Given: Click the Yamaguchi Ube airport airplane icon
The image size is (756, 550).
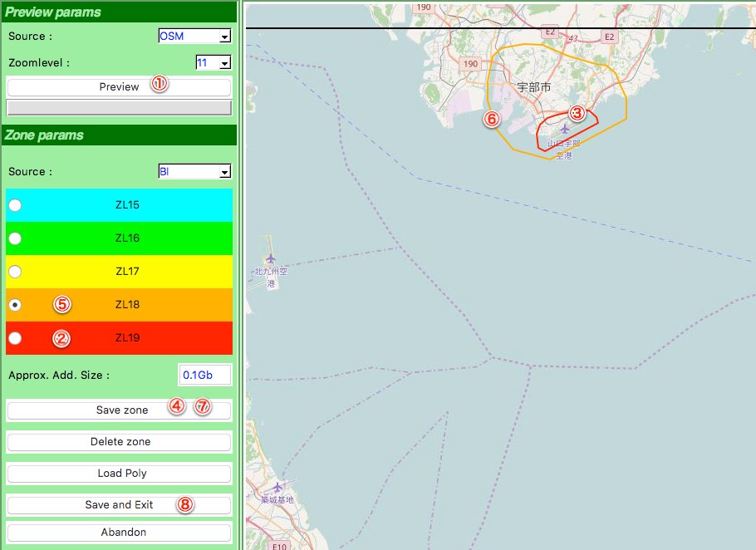Looking at the screenshot, I should click(x=565, y=128).
